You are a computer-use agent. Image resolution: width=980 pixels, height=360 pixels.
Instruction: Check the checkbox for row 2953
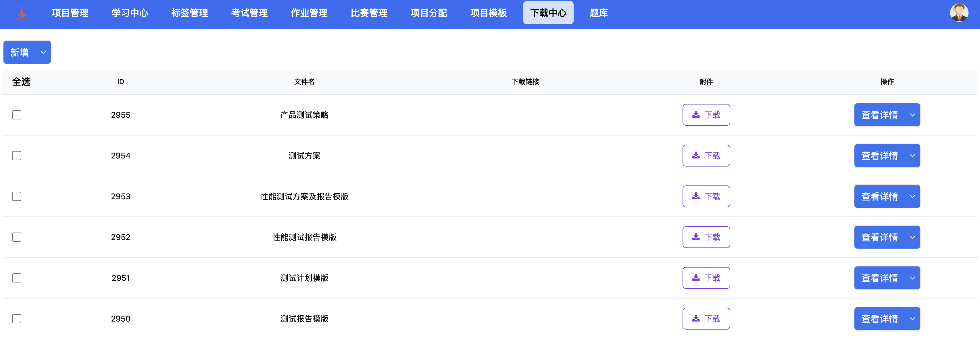(16, 196)
